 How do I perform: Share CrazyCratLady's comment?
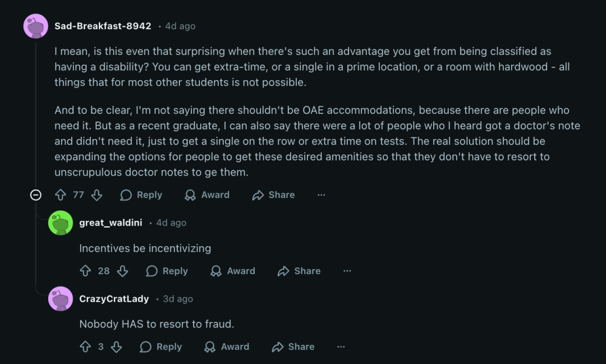coord(293,347)
